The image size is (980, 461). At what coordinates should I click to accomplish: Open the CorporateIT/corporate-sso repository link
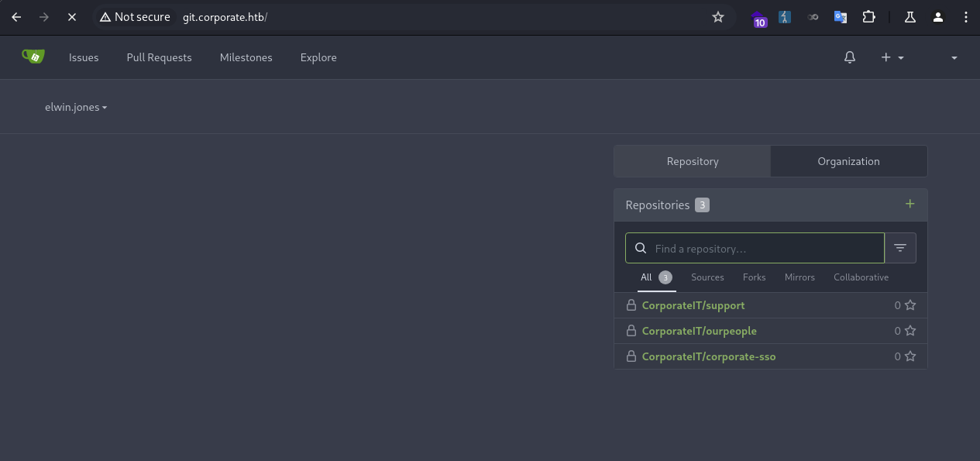tap(708, 356)
